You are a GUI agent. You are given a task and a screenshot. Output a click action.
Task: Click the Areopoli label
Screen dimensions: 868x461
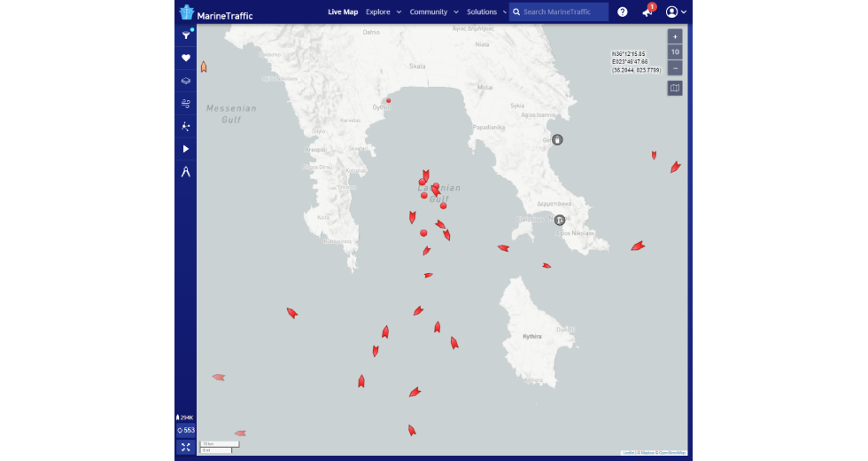pos(316,150)
